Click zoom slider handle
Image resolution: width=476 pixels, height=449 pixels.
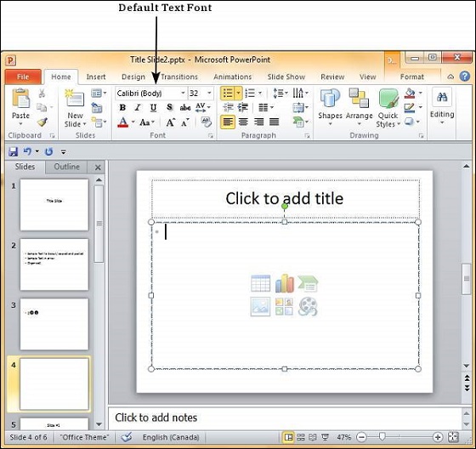tap(382, 437)
